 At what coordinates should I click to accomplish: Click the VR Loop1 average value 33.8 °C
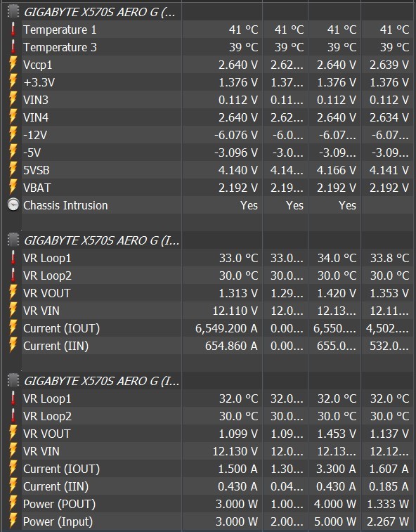tap(389, 258)
